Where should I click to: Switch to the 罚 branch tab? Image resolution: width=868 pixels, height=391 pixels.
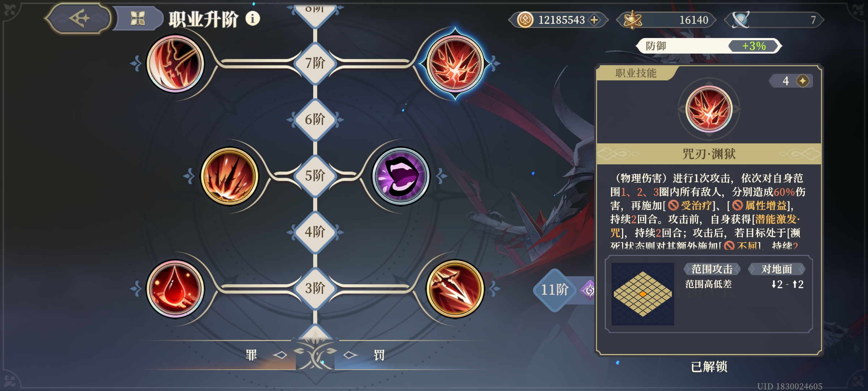click(x=379, y=355)
